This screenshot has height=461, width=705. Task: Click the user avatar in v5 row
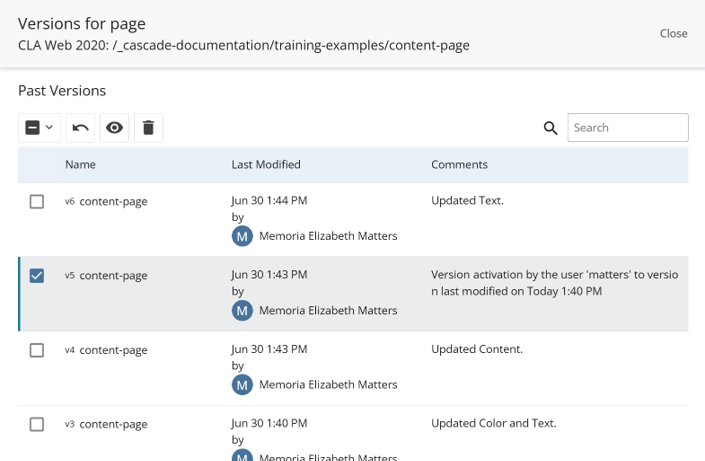point(242,310)
